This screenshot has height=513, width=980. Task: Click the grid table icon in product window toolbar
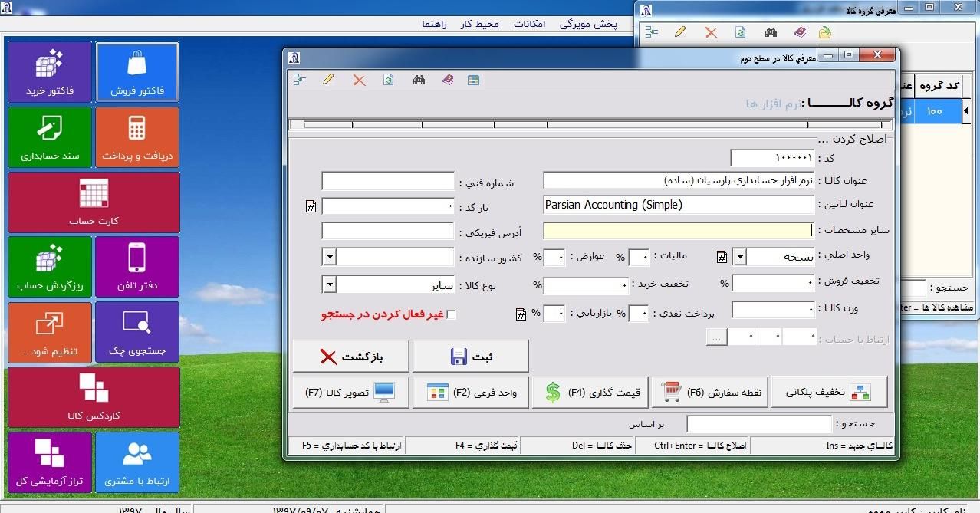tap(474, 80)
